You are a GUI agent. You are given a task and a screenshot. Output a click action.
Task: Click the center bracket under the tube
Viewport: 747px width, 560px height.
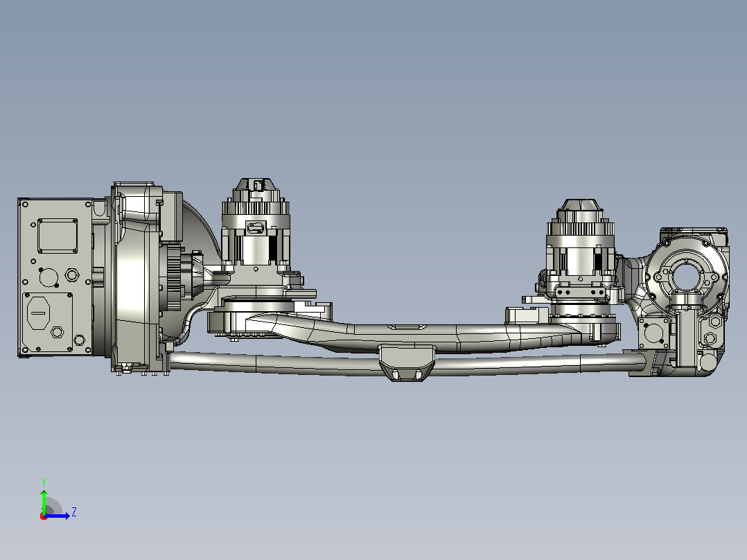[407, 363]
